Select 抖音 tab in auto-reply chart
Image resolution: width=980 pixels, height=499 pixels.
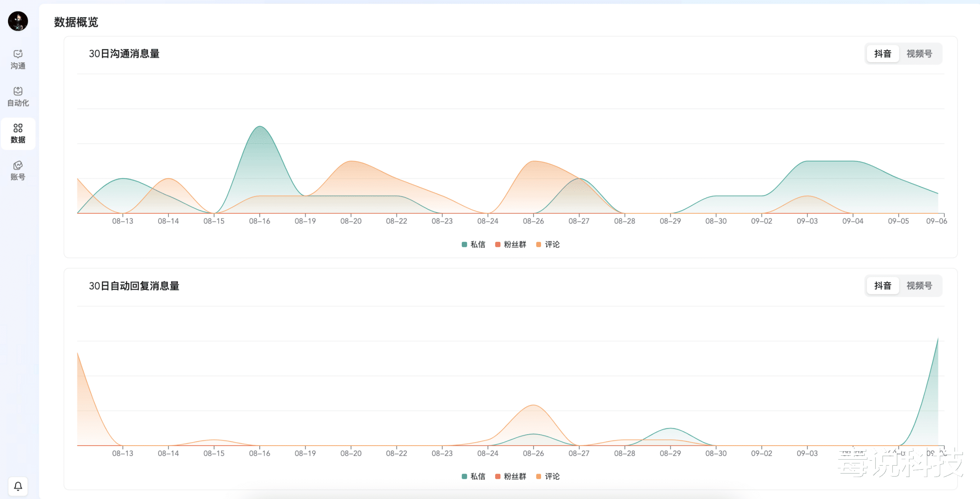[883, 286]
